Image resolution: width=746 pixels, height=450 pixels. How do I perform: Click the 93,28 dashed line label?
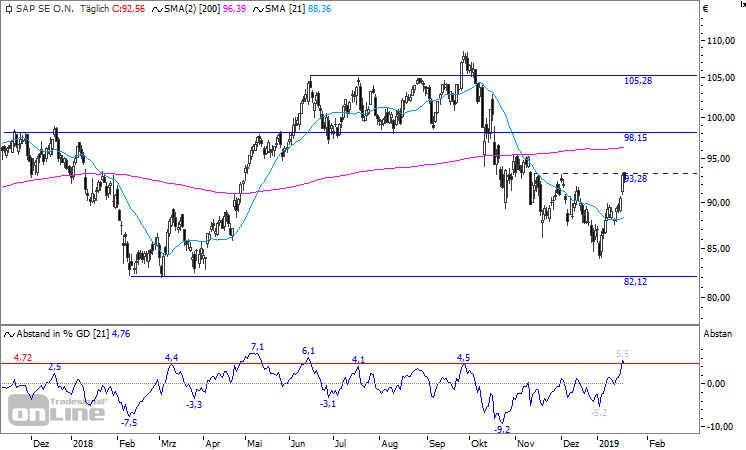tap(636, 178)
